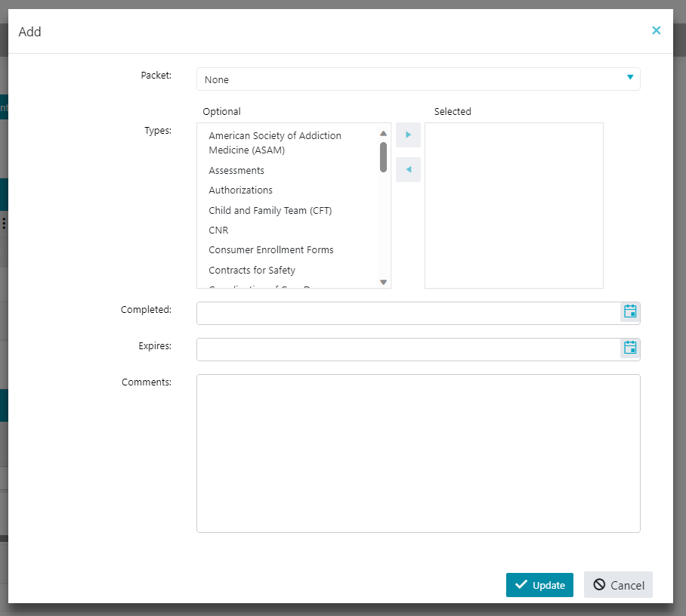Choose Authorizations from Optional types

click(241, 190)
